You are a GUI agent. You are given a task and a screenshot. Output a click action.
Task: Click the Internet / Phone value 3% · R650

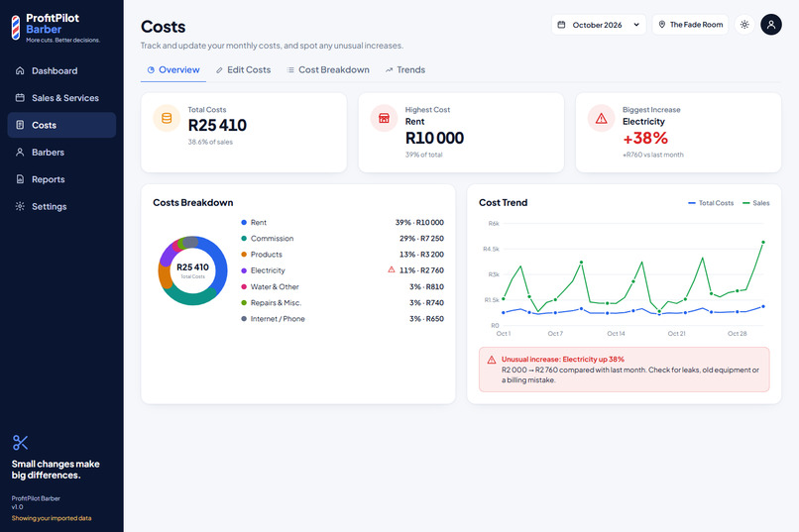(426, 319)
